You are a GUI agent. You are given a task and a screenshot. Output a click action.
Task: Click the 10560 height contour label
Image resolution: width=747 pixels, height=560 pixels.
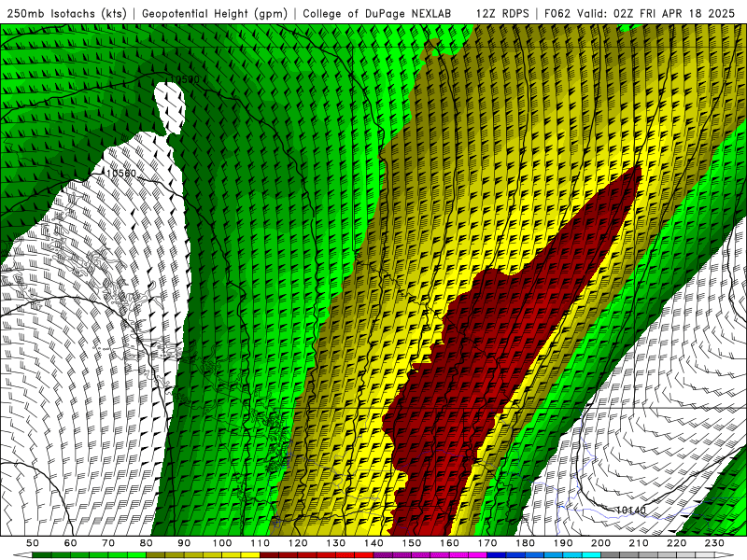pyautogui.click(x=121, y=174)
